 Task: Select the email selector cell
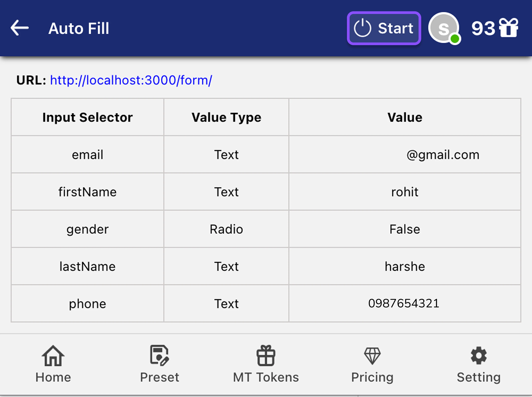[87, 155]
